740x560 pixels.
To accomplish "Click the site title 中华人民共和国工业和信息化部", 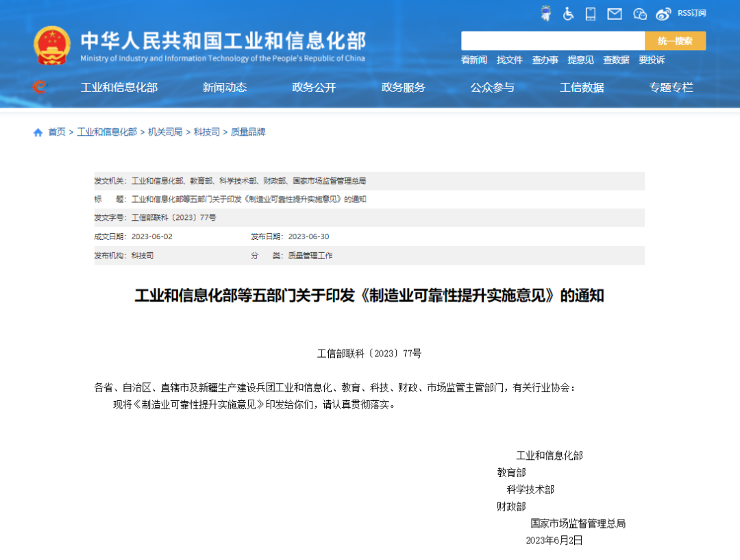I will pos(223,41).
